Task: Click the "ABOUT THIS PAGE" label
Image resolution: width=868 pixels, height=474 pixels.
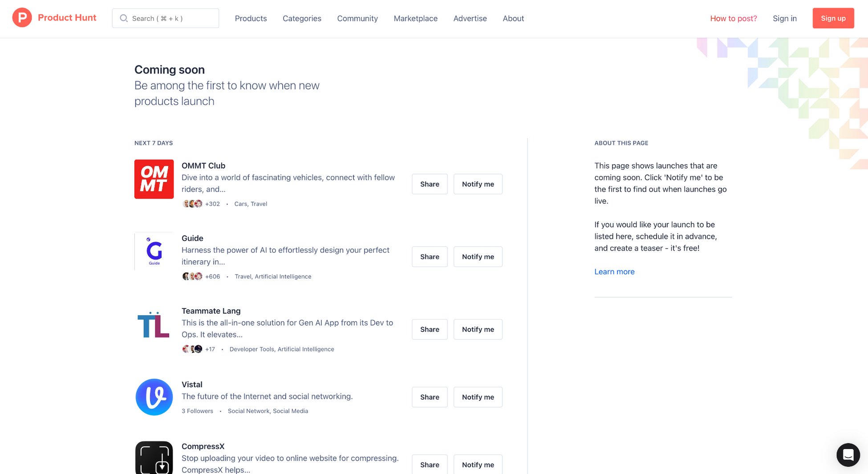Action: tap(621, 143)
